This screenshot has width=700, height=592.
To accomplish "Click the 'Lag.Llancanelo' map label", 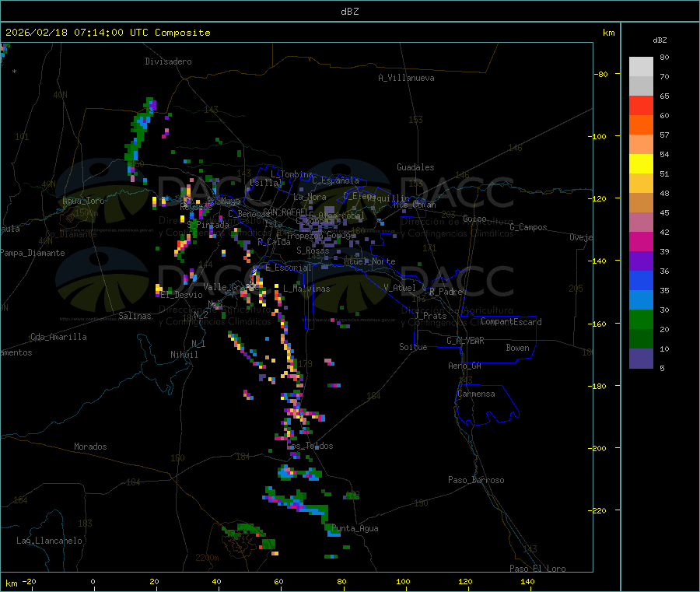I will tap(49, 541).
